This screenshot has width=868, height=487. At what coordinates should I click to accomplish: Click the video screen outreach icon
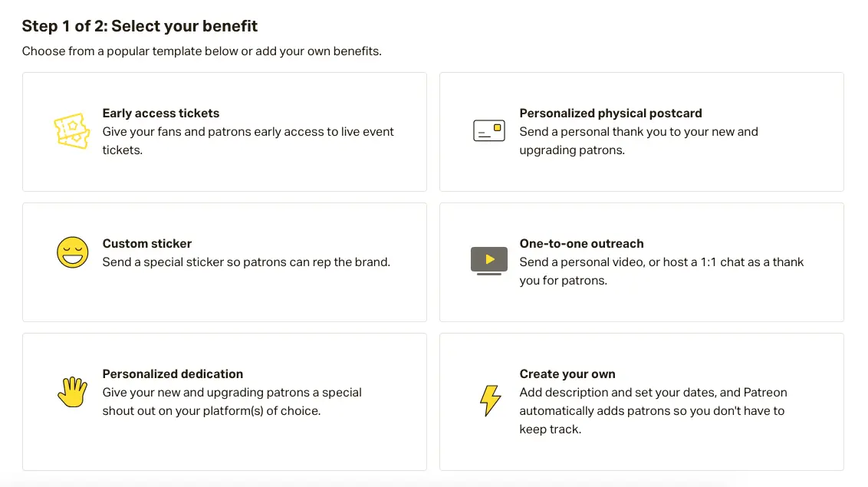(x=489, y=261)
